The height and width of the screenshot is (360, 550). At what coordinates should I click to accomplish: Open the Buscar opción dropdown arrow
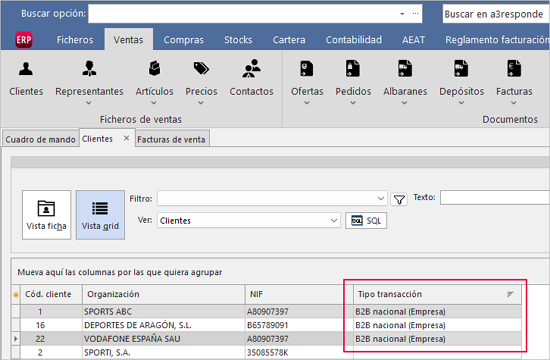(402, 14)
